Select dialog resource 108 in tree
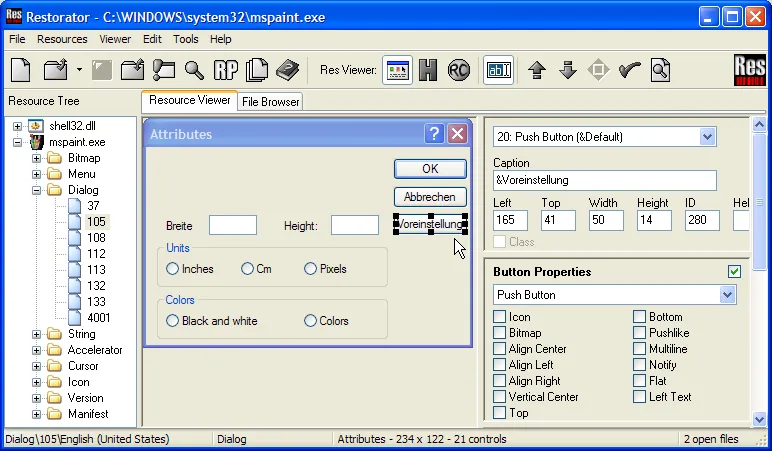The width and height of the screenshot is (772, 451). coord(96,238)
